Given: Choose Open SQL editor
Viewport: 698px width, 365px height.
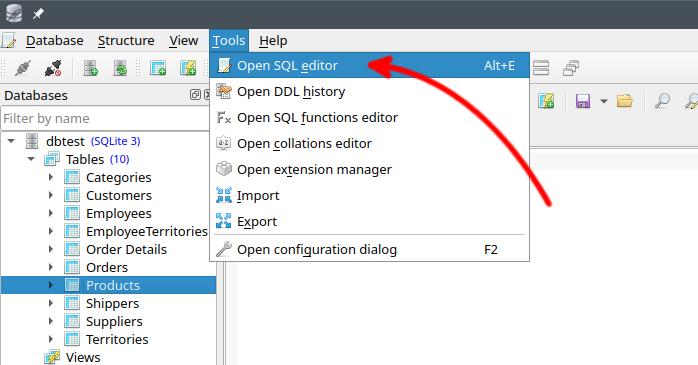Looking at the screenshot, I should tap(369, 65).
